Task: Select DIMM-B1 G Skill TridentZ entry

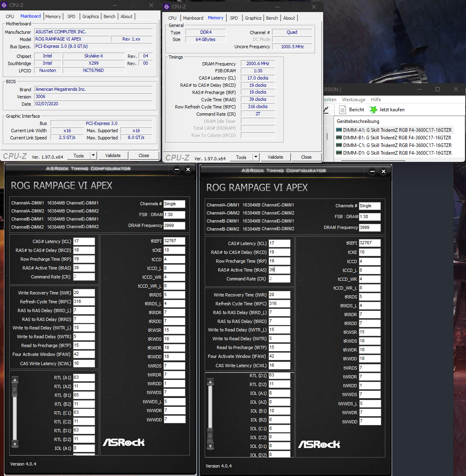Action: pos(397,137)
